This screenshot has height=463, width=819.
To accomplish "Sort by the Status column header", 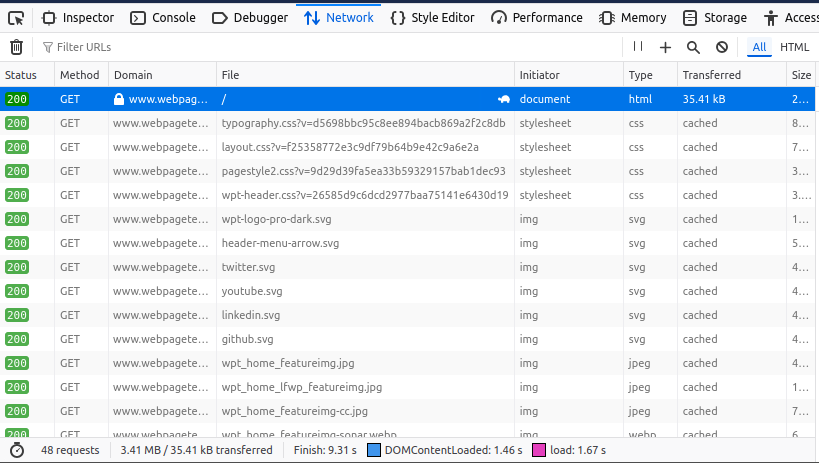I will pos(27,75).
